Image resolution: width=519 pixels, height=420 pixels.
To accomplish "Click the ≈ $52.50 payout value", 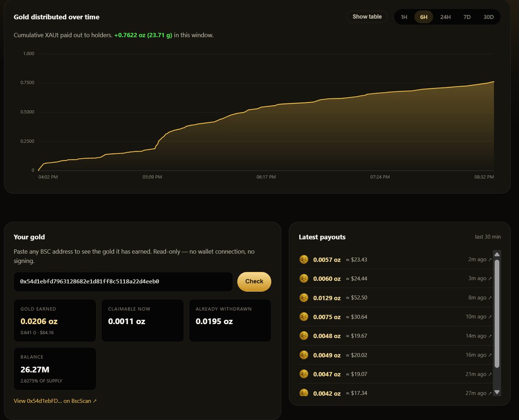I will click(356, 298).
